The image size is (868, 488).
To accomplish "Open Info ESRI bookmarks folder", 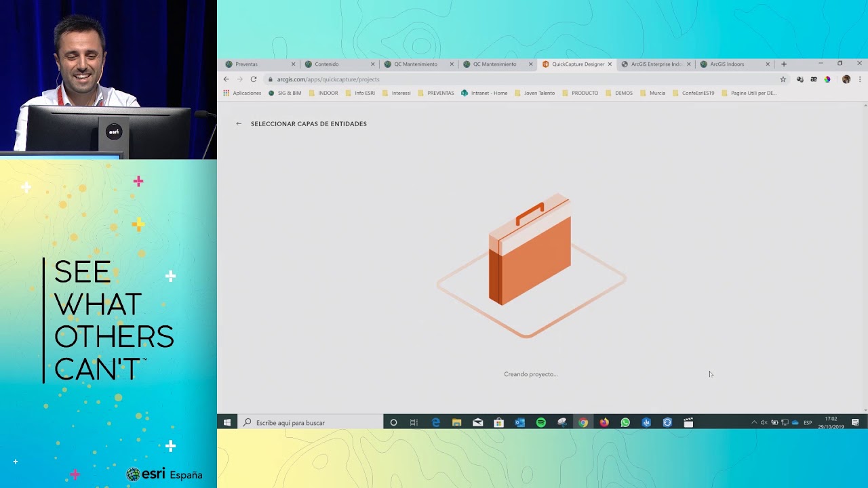I will point(360,93).
